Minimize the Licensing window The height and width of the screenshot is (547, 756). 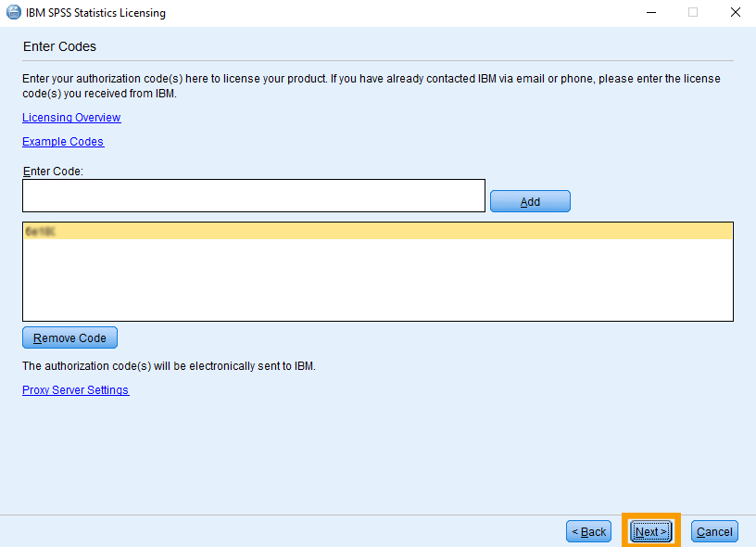coord(651,13)
